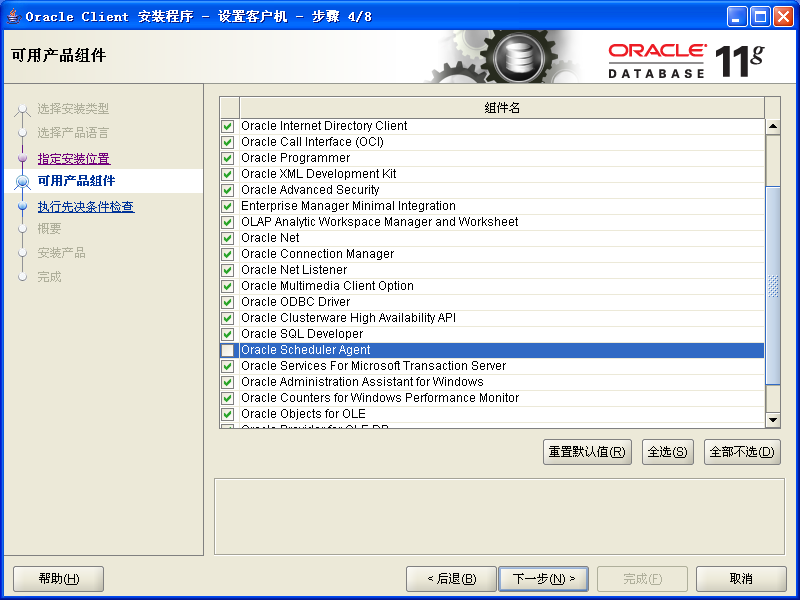The width and height of the screenshot is (800, 600).
Task: Click the 下一步(N) button
Action: point(543,579)
